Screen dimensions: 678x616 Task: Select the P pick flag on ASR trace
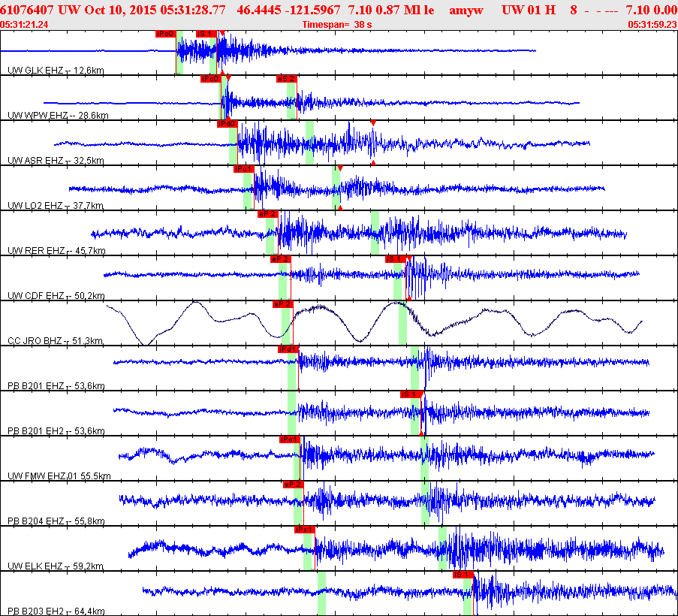(228, 124)
